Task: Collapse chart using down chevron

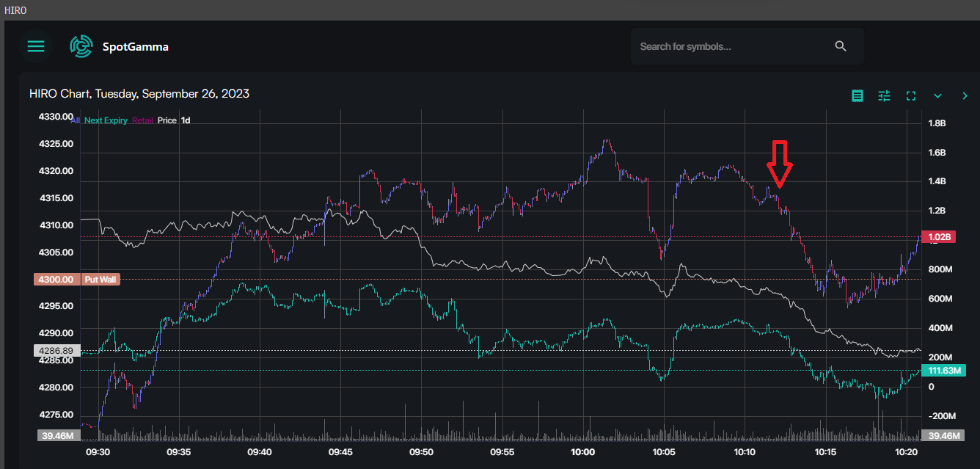Action: 937,95
